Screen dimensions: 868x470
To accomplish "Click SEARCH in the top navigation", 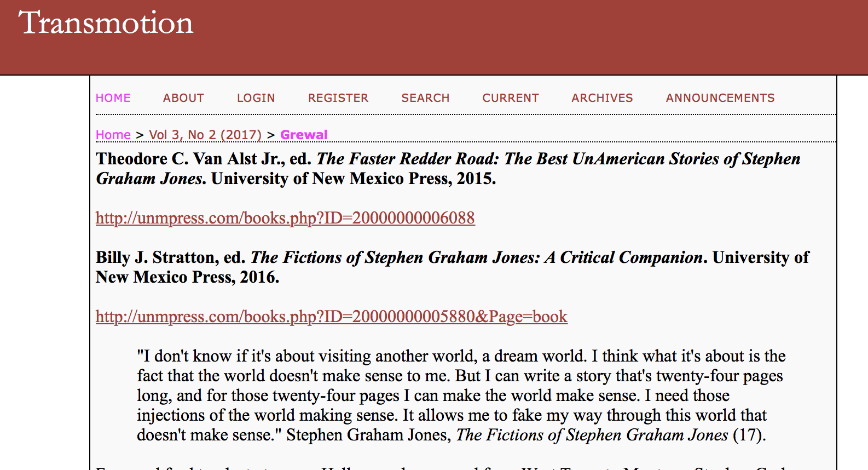I will pos(425,98).
